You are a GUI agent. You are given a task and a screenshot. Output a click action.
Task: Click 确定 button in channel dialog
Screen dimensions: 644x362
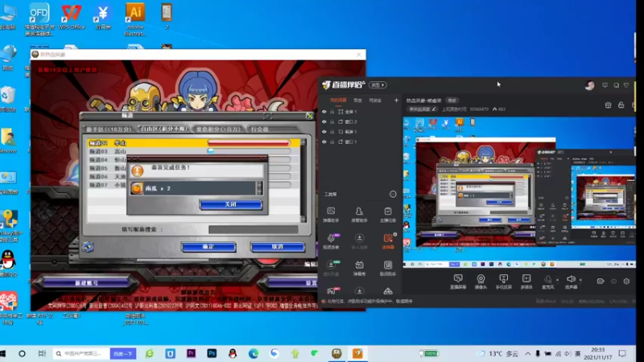pyautogui.click(x=208, y=247)
